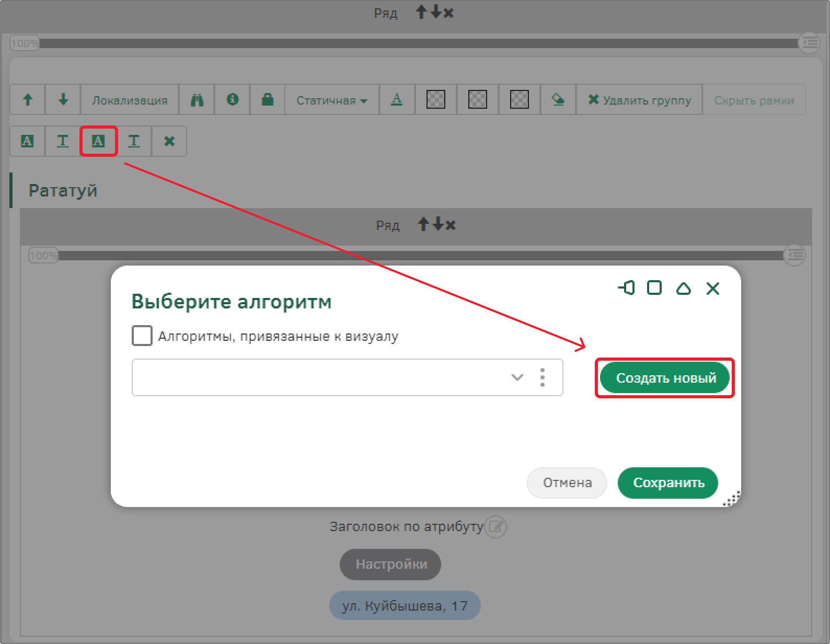Move top Ряд down with its arrow
Viewport: 830px width, 644px height.
click(435, 12)
